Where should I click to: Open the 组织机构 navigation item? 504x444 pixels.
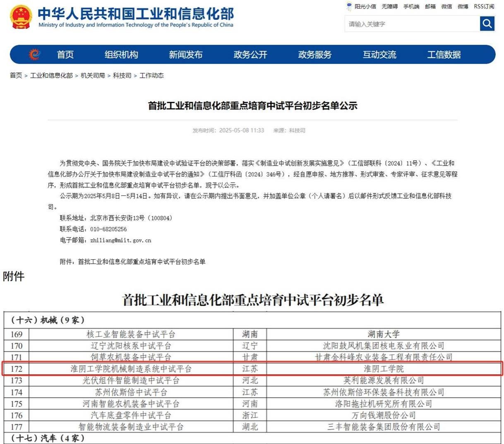pyautogui.click(x=121, y=55)
